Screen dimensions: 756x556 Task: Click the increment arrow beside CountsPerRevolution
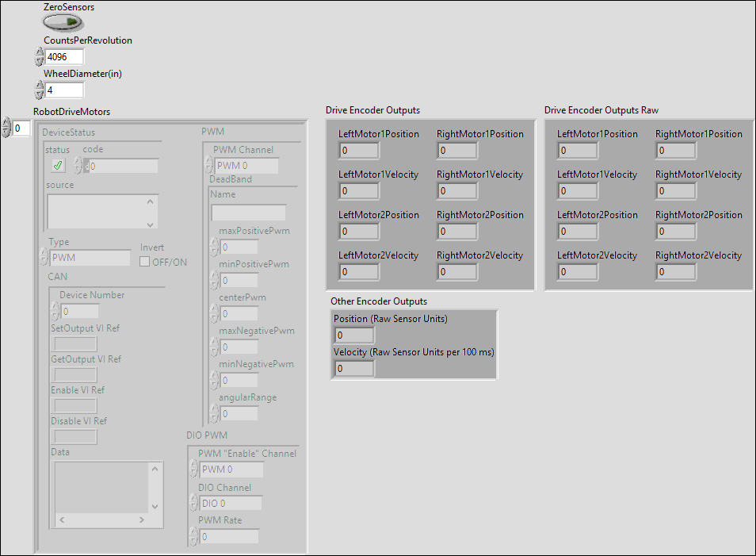click(39, 52)
